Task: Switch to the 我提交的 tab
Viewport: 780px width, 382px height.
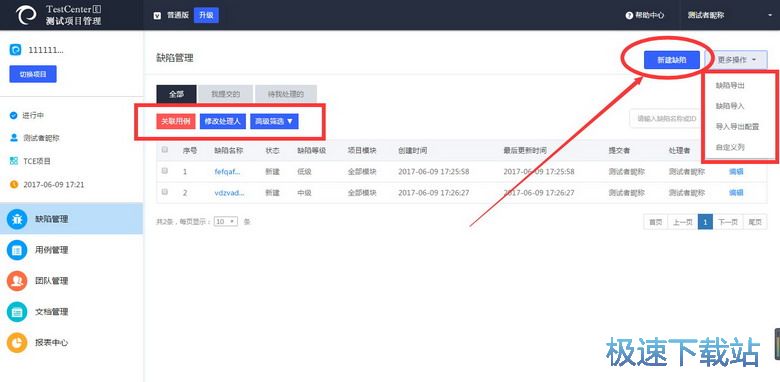Action: pos(225,94)
